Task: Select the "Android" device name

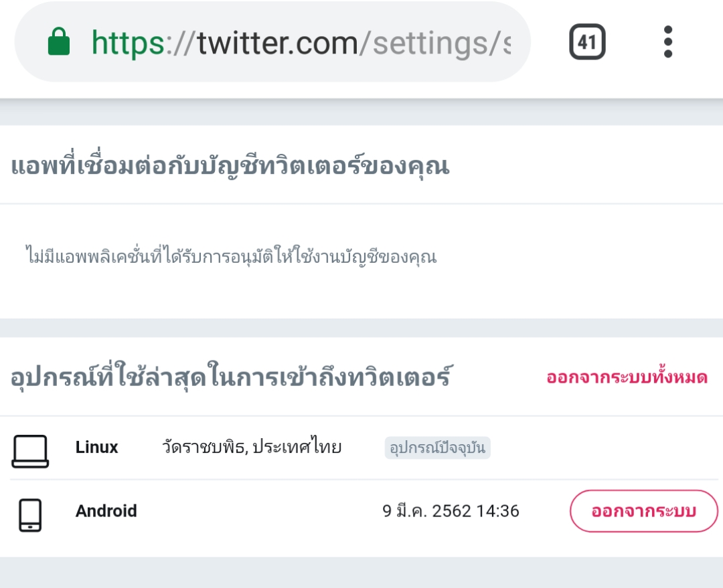Action: (106, 511)
